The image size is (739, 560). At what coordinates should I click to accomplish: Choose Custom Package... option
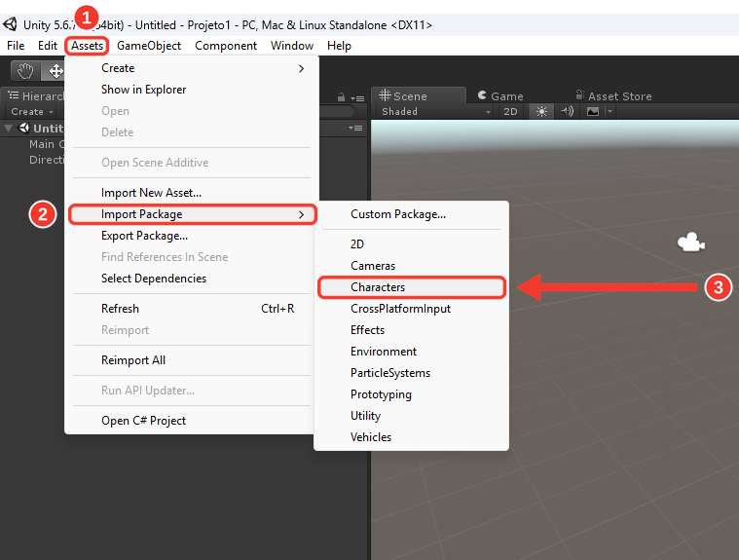(x=412, y=214)
